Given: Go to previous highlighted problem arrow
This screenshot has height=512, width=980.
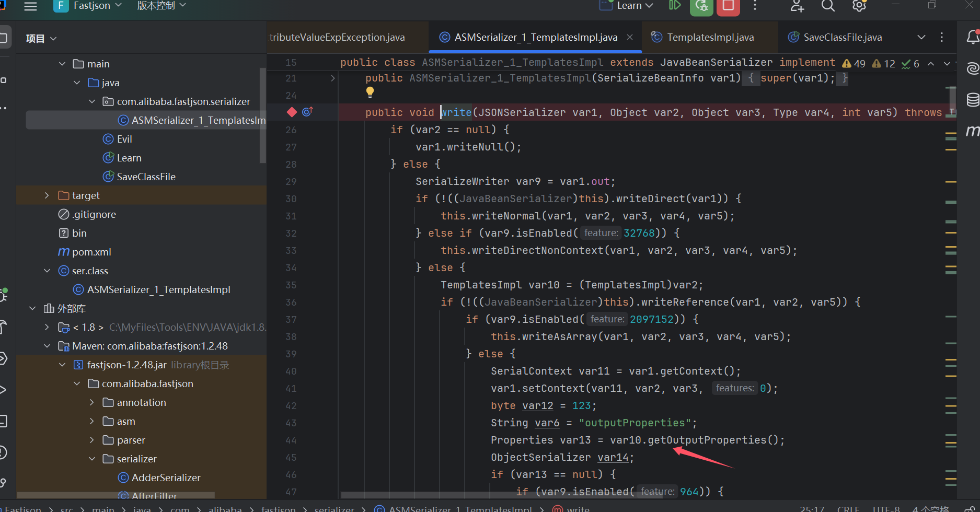Looking at the screenshot, I should click(931, 64).
